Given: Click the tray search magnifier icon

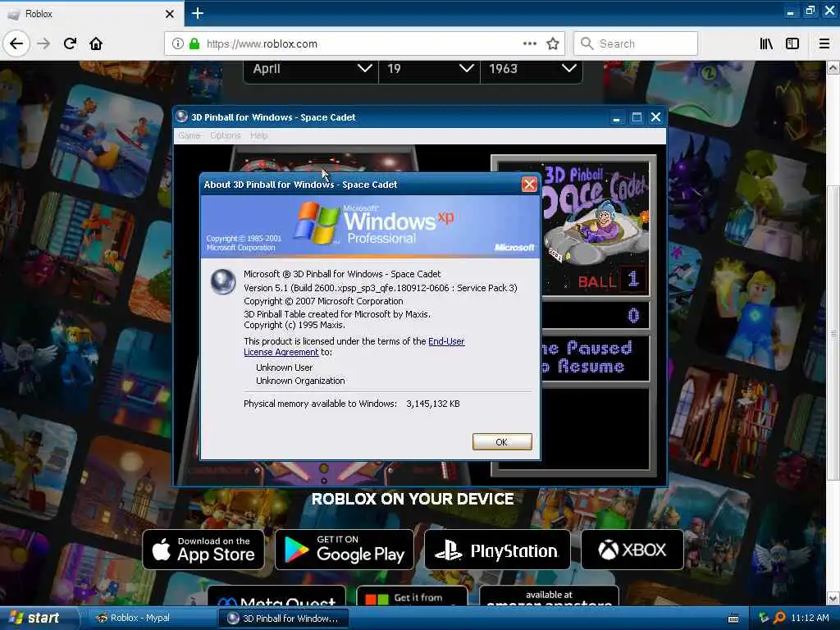Looking at the screenshot, I should click(779, 618).
